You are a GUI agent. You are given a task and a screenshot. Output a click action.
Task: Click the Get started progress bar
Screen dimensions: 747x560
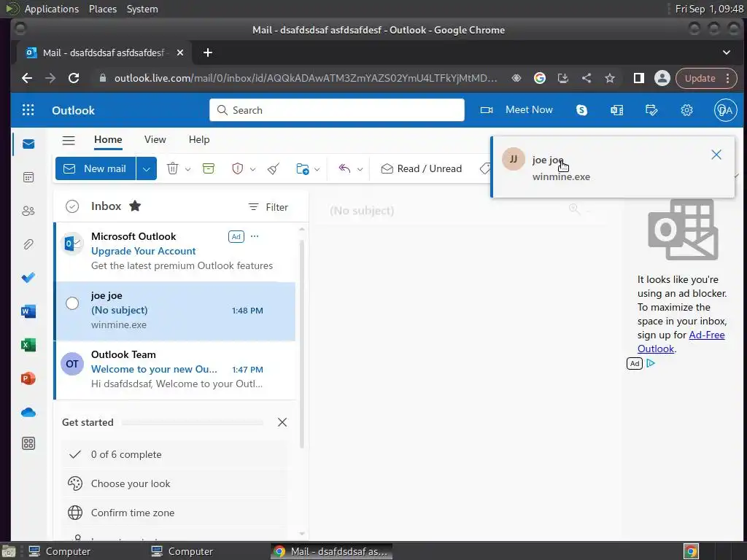click(x=193, y=422)
